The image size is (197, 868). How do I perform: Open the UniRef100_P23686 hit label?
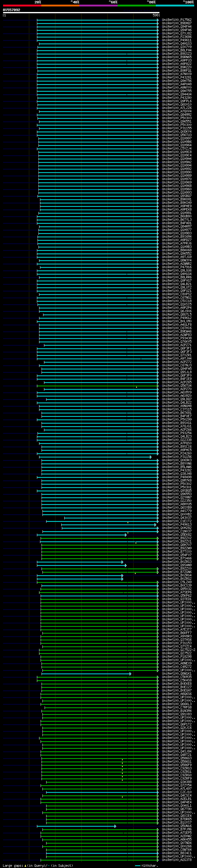pyautogui.click(x=176, y=37)
